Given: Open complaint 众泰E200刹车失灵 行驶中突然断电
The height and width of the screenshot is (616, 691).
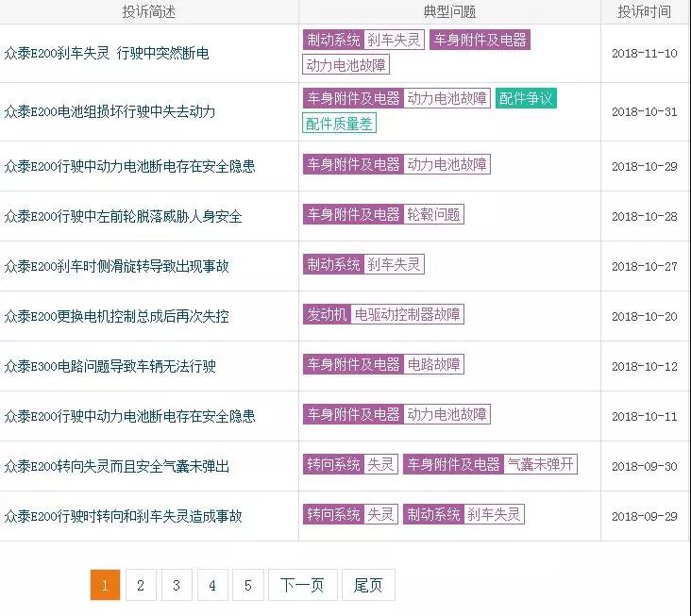Looking at the screenshot, I should point(107,53).
